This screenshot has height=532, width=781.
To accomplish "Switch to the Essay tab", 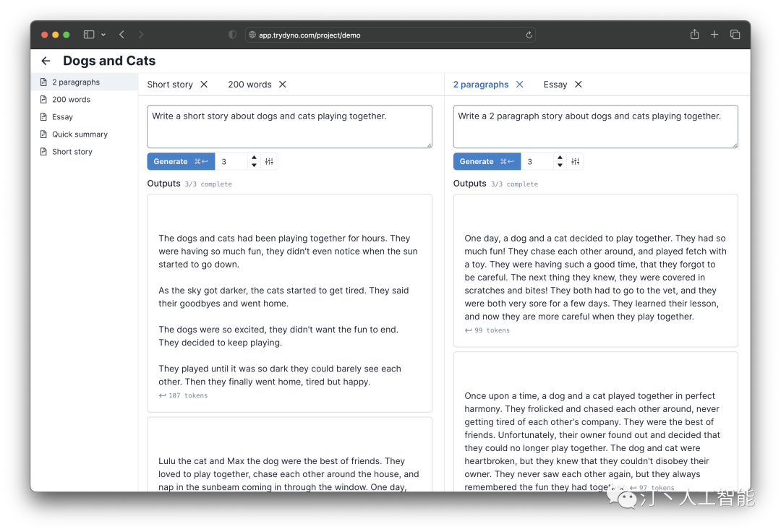I will [x=555, y=85].
